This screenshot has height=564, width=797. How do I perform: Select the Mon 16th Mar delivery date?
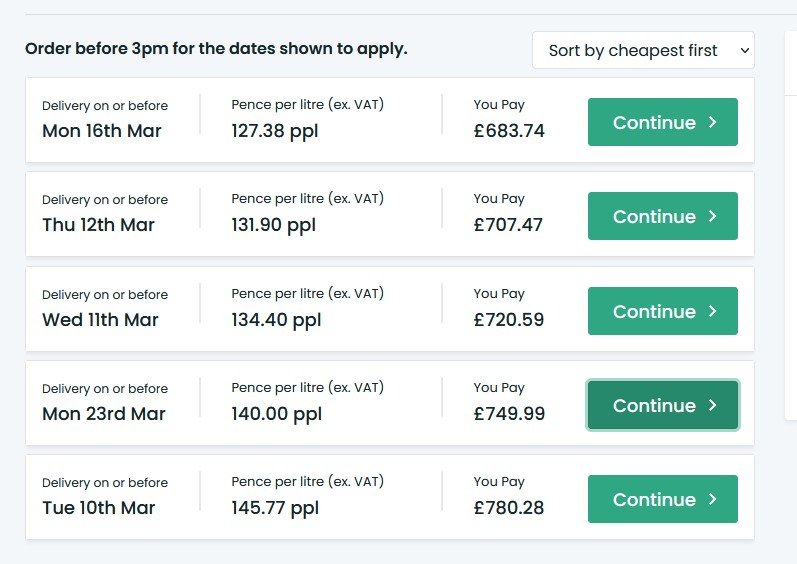(102, 131)
